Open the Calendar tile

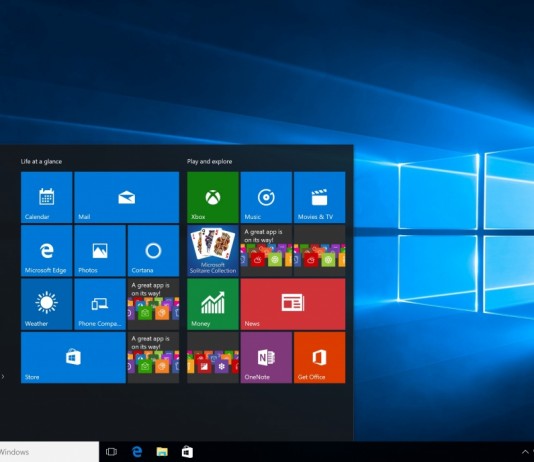pos(47,197)
